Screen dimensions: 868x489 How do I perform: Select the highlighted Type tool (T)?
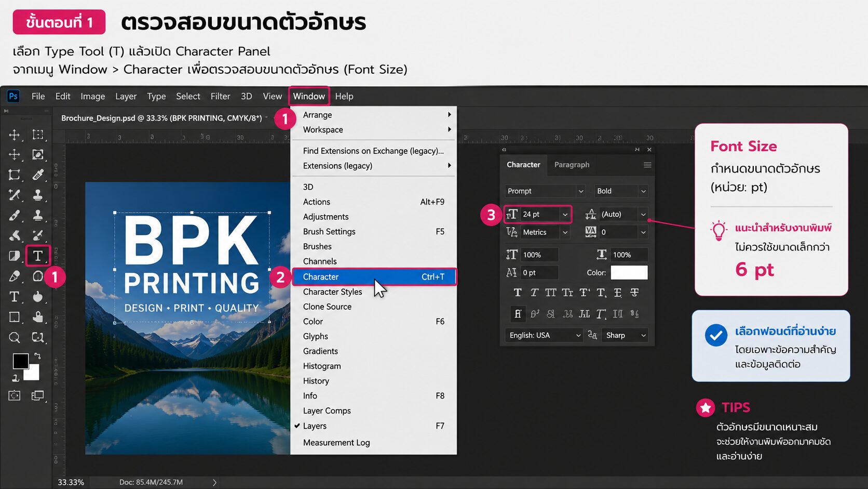(x=37, y=256)
